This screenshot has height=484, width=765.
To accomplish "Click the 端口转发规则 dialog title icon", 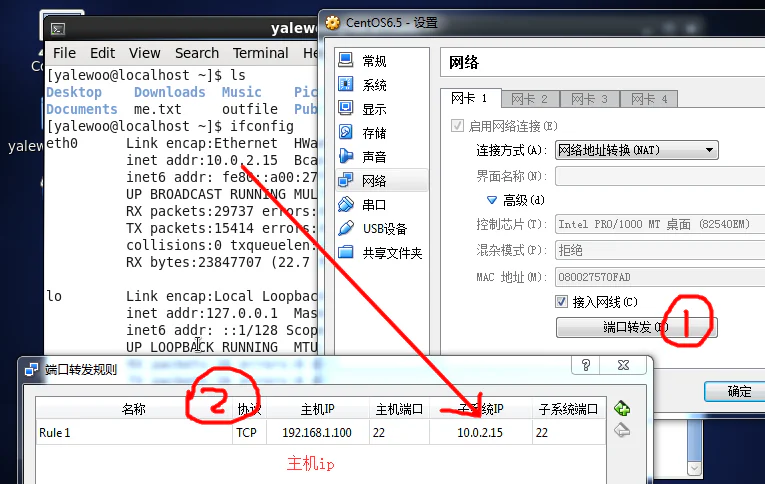I will tap(32, 369).
